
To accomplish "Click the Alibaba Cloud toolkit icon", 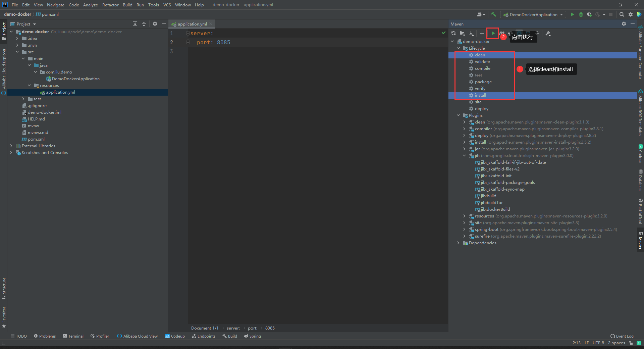I will (x=639, y=14).
